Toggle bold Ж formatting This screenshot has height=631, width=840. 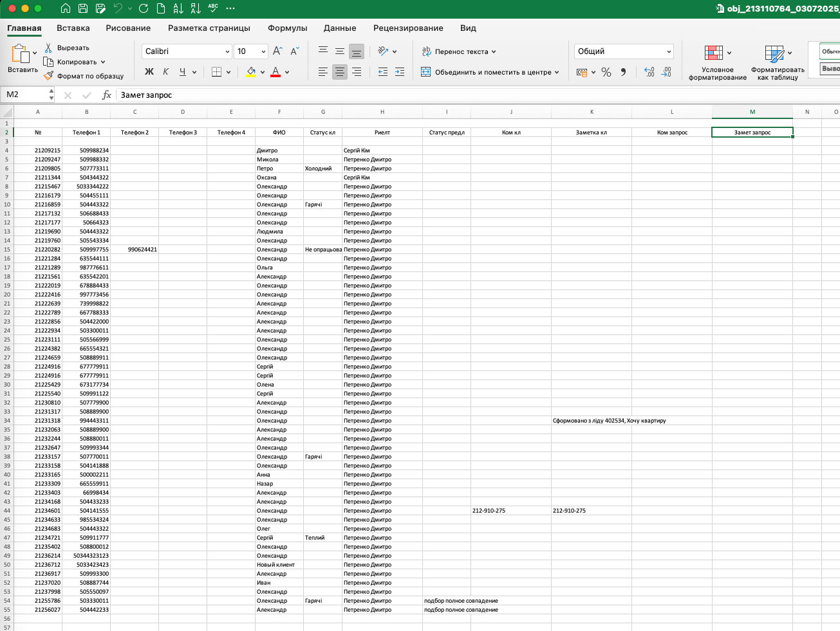[x=149, y=72]
